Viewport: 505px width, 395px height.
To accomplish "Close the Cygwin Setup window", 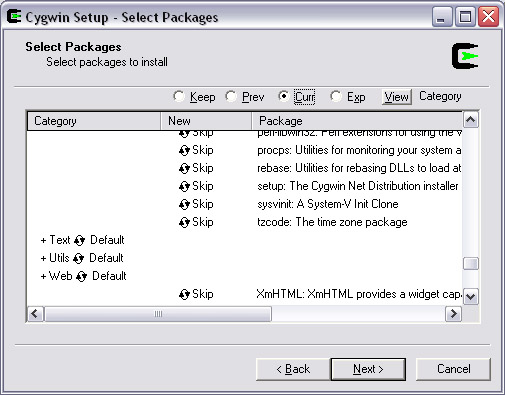I will tap(488, 17).
